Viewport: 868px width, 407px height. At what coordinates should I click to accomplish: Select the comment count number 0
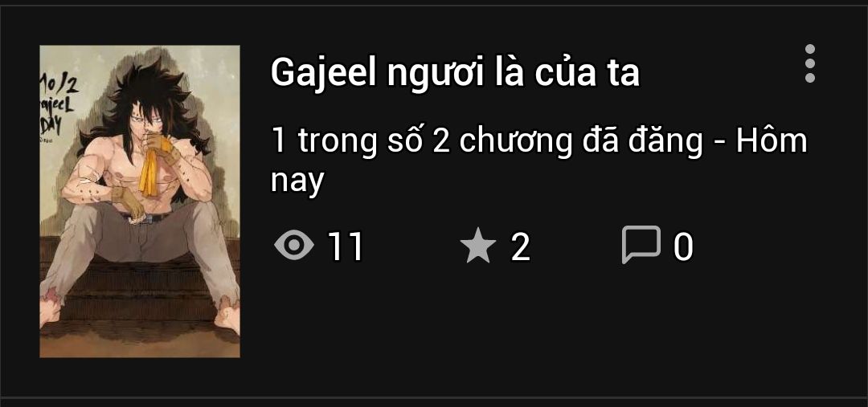tap(683, 246)
